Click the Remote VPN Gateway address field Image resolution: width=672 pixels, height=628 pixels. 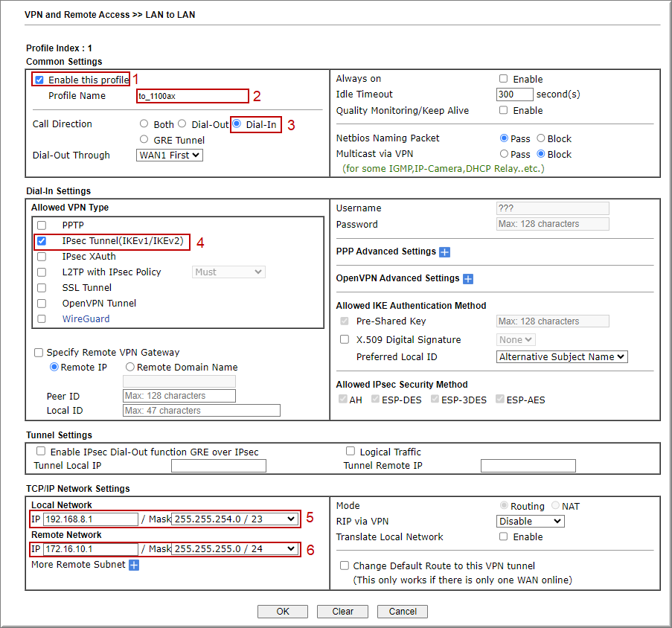(179, 381)
